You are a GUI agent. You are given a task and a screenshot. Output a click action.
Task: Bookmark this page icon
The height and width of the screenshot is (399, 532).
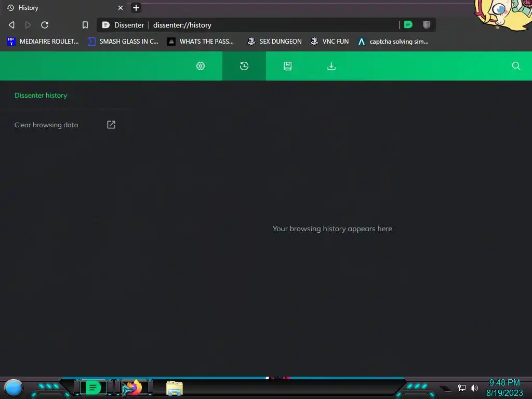pos(85,25)
